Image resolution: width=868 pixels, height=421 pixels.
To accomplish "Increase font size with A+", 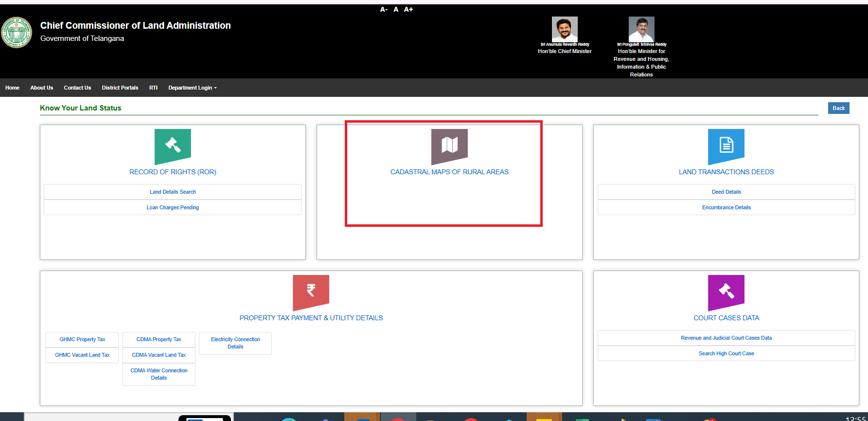I will pos(408,10).
